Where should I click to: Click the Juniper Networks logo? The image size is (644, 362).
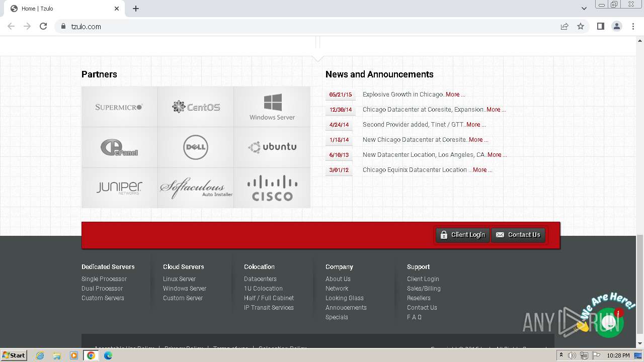pyautogui.click(x=119, y=188)
